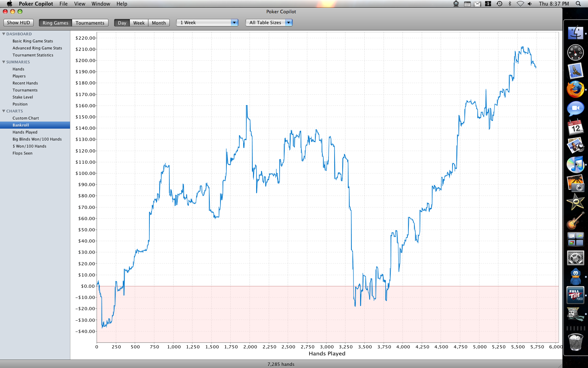
Task: Launch Preview from the dock
Action: [575, 146]
